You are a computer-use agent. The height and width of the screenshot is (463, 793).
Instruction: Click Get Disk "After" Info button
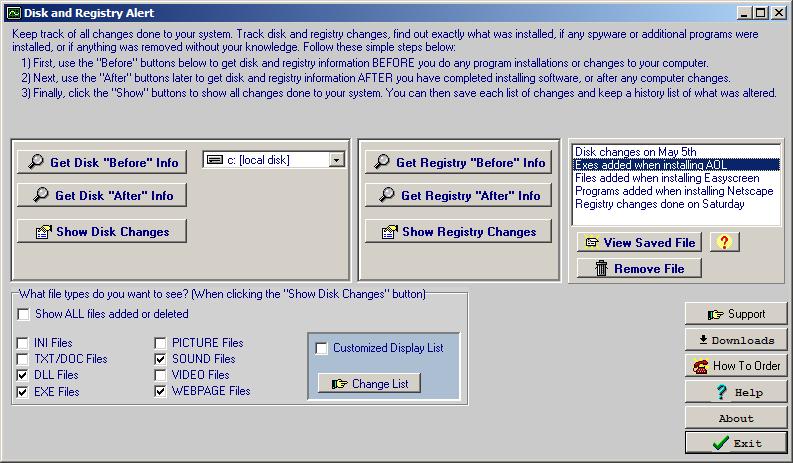click(102, 195)
